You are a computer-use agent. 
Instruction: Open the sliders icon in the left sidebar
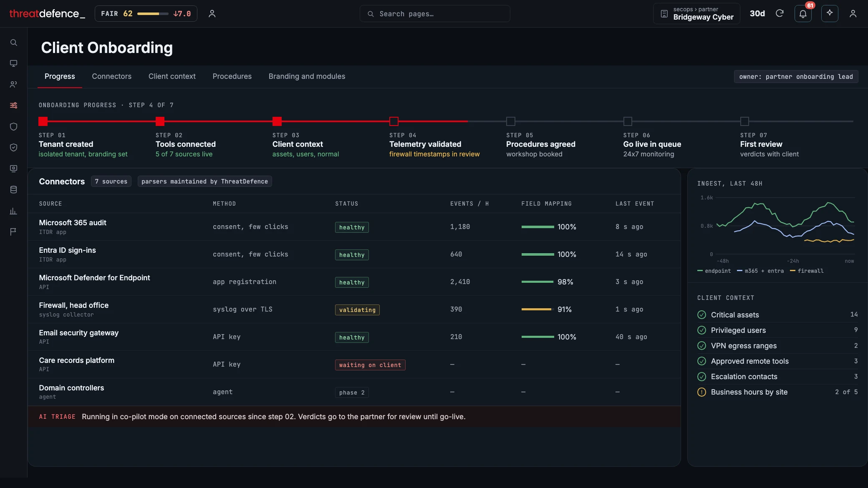[13, 105]
